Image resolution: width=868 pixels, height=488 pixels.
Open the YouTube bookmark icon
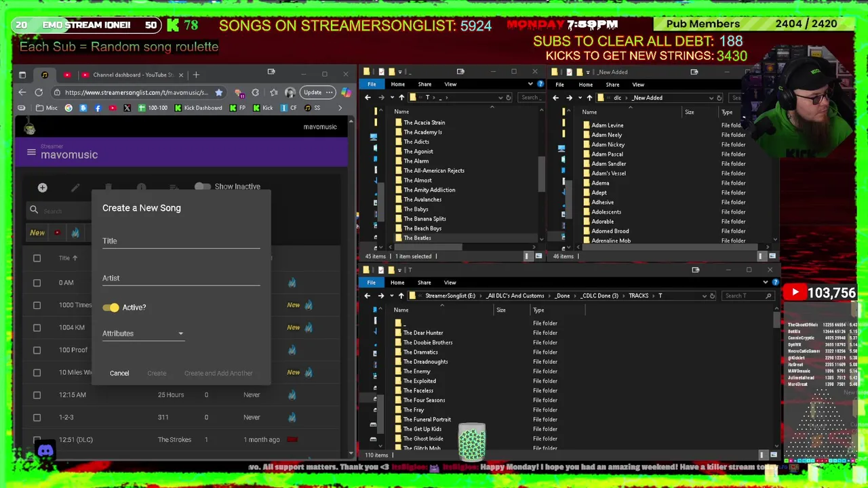point(112,108)
